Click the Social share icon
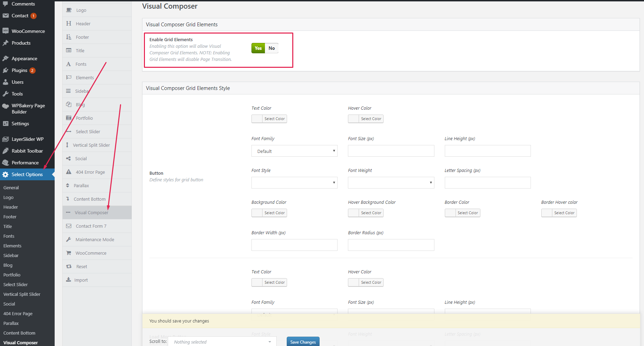 [68, 158]
